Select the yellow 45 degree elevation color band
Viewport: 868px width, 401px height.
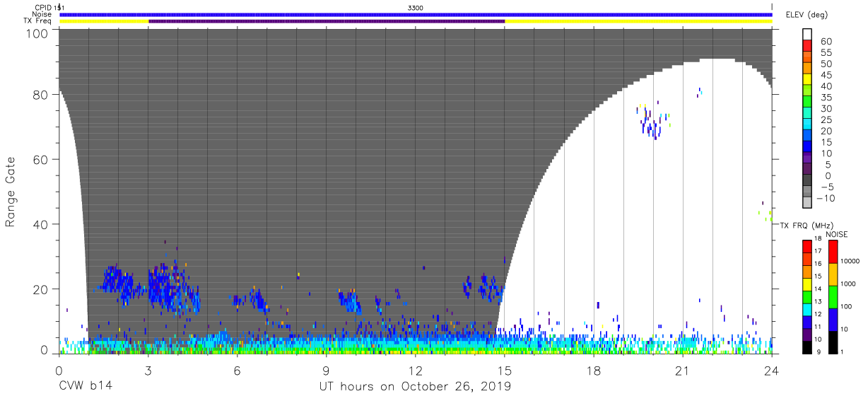(x=807, y=80)
